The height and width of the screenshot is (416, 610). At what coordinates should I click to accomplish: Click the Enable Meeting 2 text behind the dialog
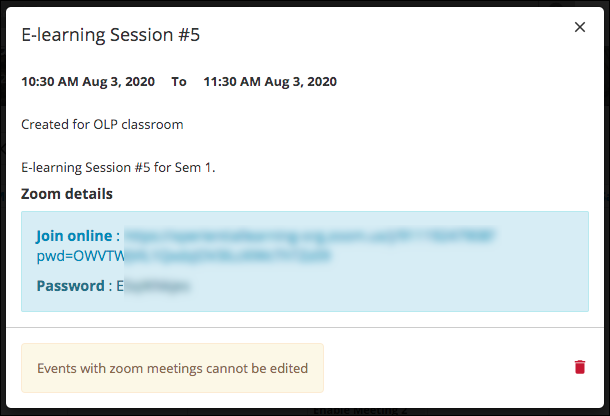(x=360, y=411)
